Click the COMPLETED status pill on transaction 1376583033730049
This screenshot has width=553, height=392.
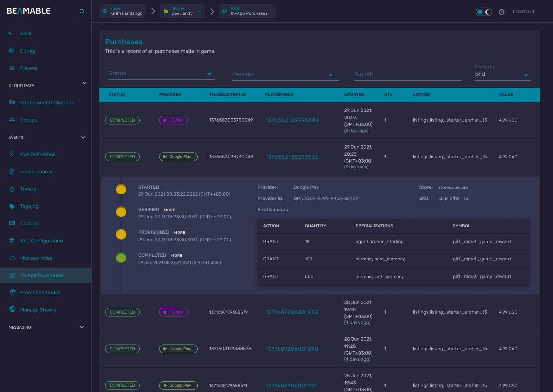(x=122, y=120)
